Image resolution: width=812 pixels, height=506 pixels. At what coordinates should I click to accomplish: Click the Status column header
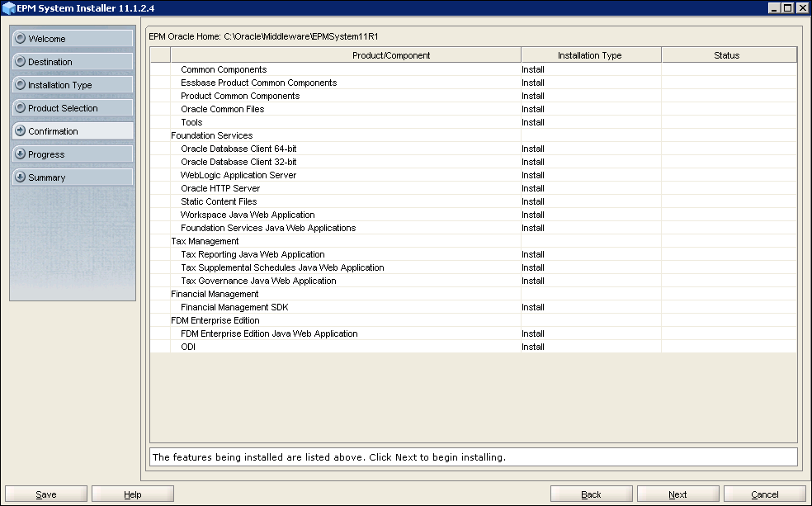[729, 55]
